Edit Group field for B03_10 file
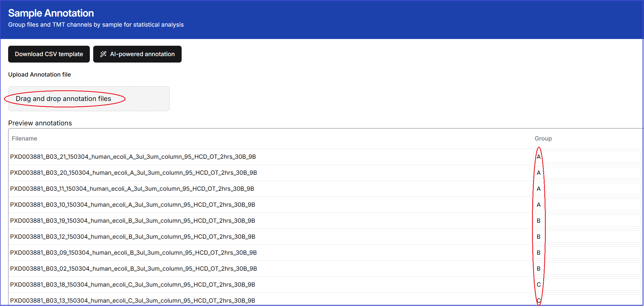This screenshot has width=644, height=306. click(587, 205)
